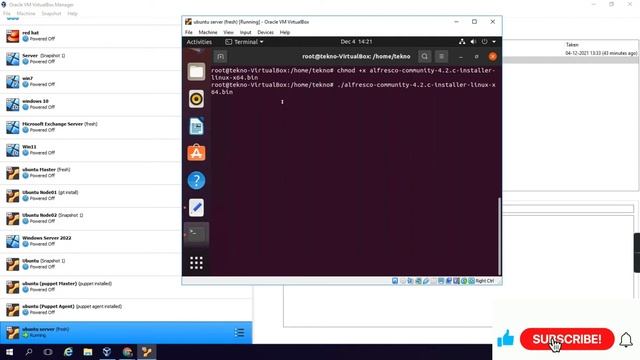This screenshot has height=360, width=640.
Task: Open the View menu of VM window
Action: pyautogui.click(x=229, y=32)
